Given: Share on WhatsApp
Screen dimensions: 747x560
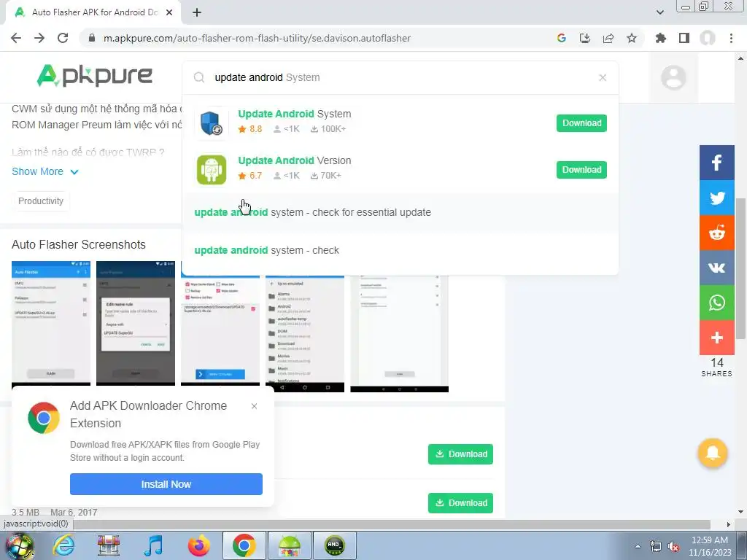Looking at the screenshot, I should 716,303.
